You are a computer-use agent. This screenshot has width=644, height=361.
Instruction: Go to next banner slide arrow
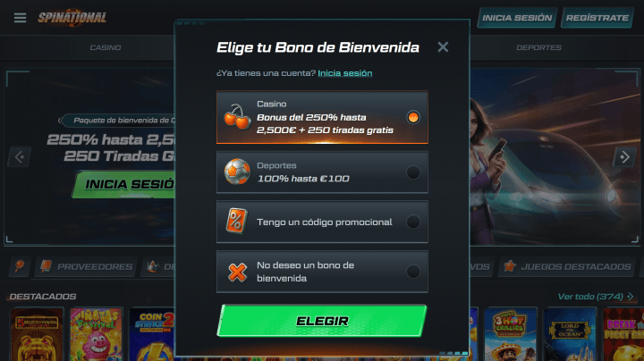624,156
